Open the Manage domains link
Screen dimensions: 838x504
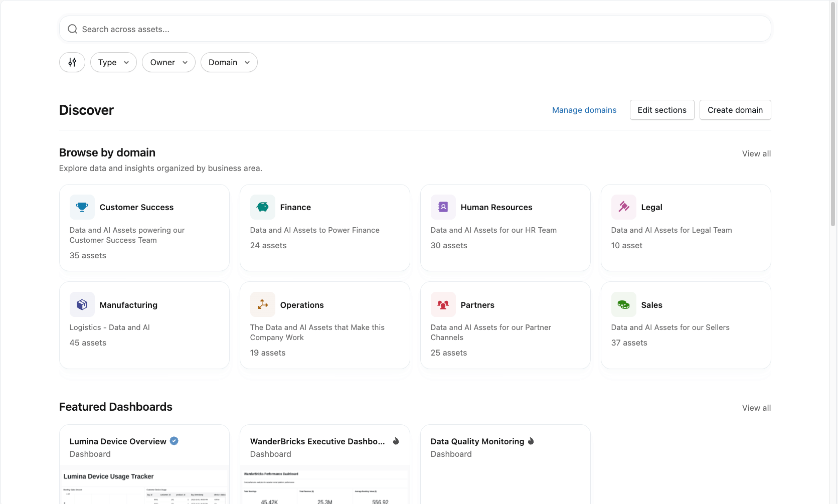tap(584, 110)
